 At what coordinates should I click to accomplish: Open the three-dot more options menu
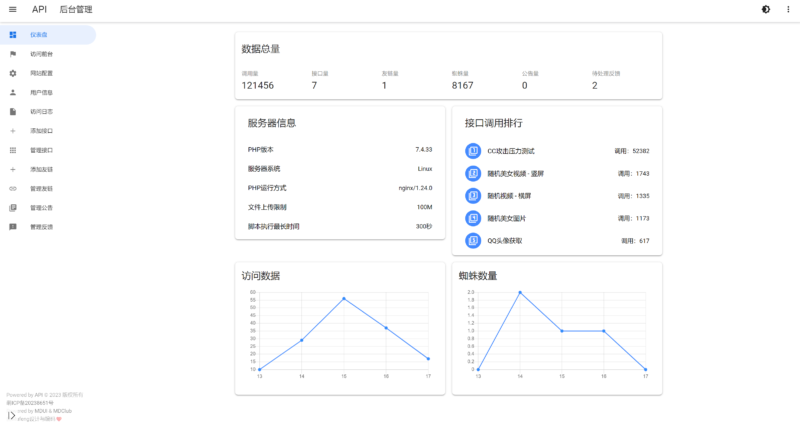click(788, 9)
